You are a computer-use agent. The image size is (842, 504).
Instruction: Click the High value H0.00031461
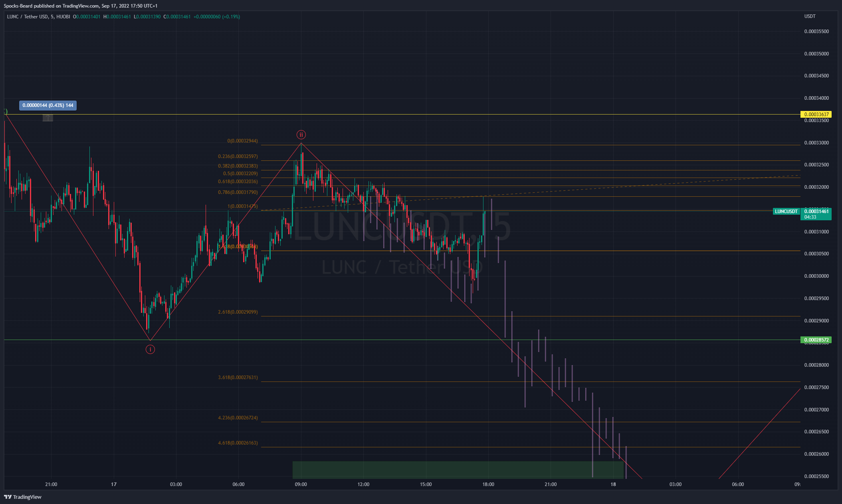pos(117,17)
